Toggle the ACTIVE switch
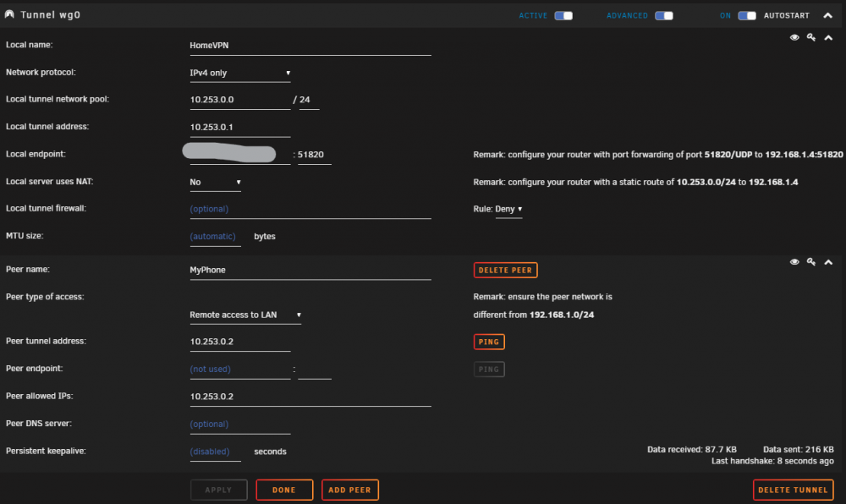This screenshot has width=846, height=504. pos(563,15)
